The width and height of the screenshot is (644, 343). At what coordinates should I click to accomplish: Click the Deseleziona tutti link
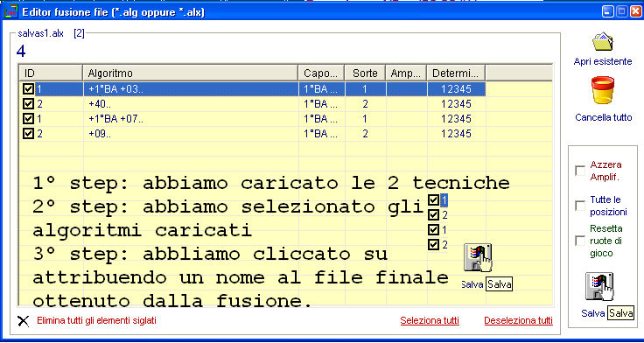point(518,320)
